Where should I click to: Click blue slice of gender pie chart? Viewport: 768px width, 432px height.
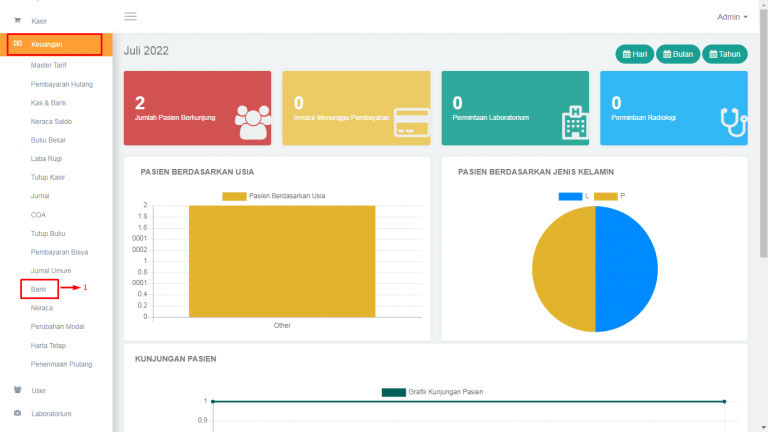coord(627,269)
